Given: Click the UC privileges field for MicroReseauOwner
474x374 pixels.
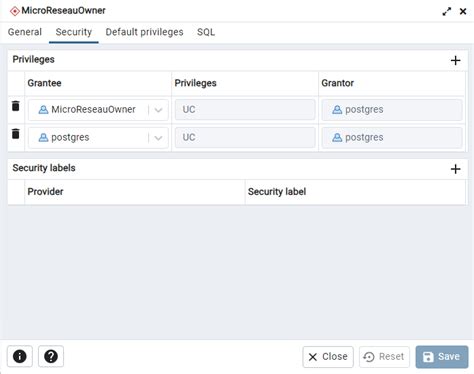Looking at the screenshot, I should coord(245,110).
